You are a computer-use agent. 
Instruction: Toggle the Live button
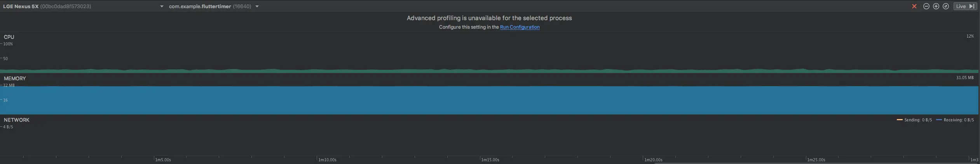(965, 6)
